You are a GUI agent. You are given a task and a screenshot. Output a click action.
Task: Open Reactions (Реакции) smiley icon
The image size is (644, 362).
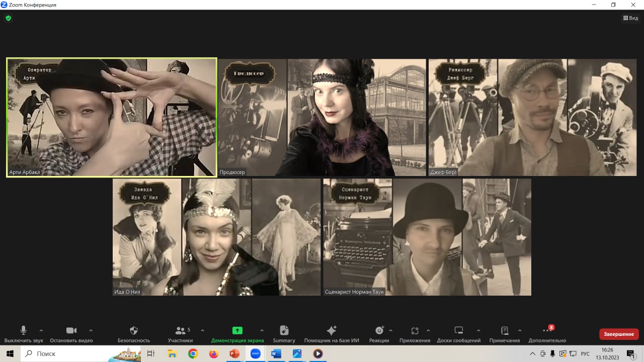tap(379, 331)
